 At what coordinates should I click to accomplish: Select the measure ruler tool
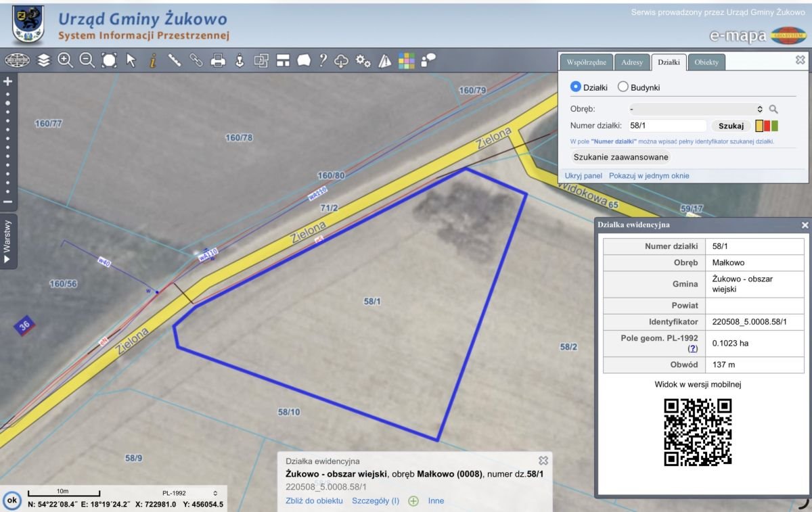tap(175, 61)
